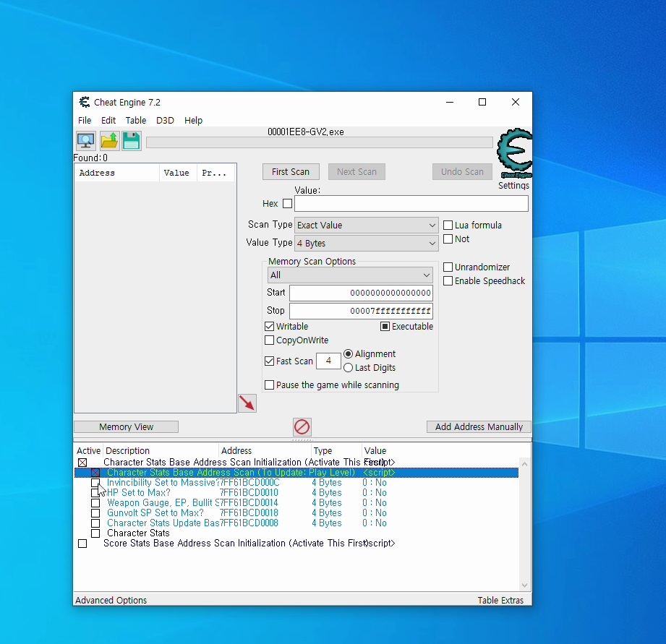Open the File menu

click(x=85, y=121)
